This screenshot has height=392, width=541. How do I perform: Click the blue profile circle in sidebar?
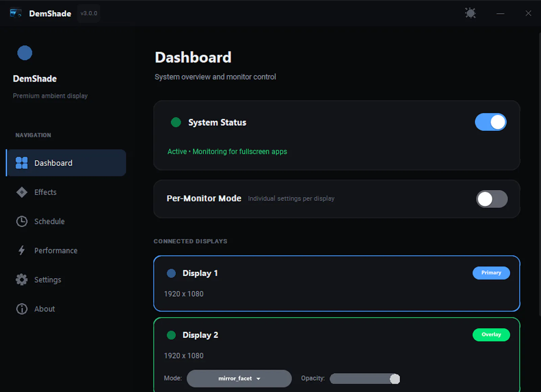(25, 53)
